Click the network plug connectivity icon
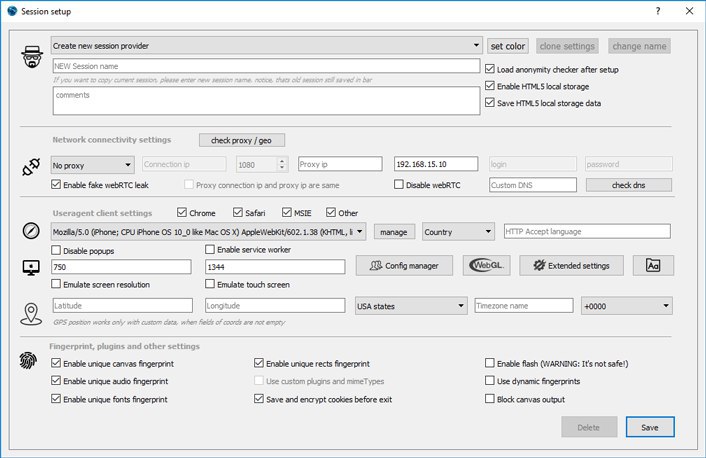 [31, 167]
